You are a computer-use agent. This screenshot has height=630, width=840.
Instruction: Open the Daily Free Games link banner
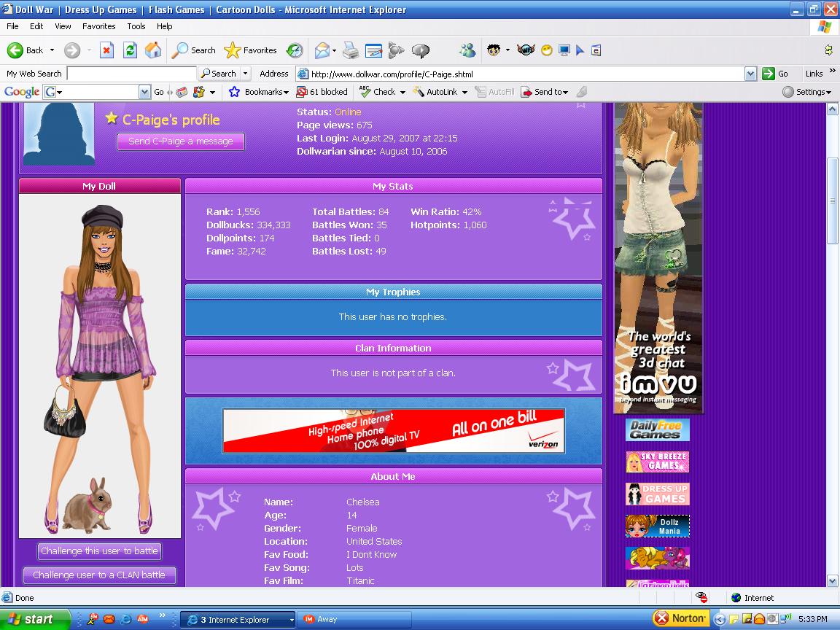pos(657,429)
